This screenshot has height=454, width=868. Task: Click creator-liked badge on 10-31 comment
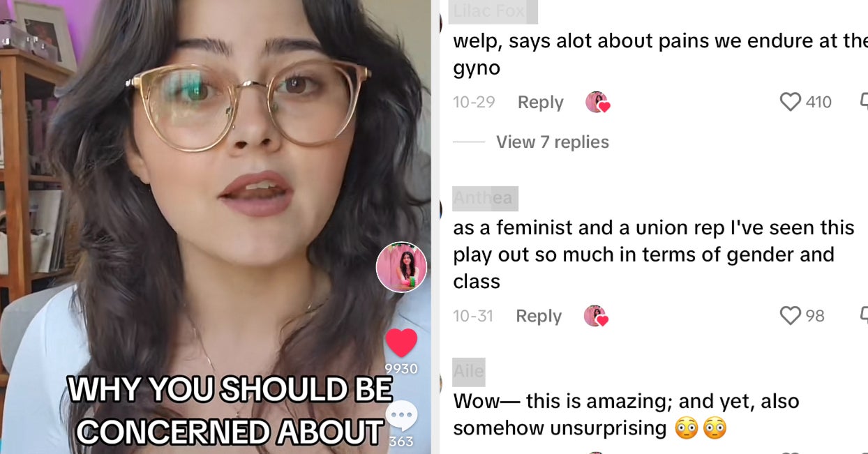pos(596,316)
